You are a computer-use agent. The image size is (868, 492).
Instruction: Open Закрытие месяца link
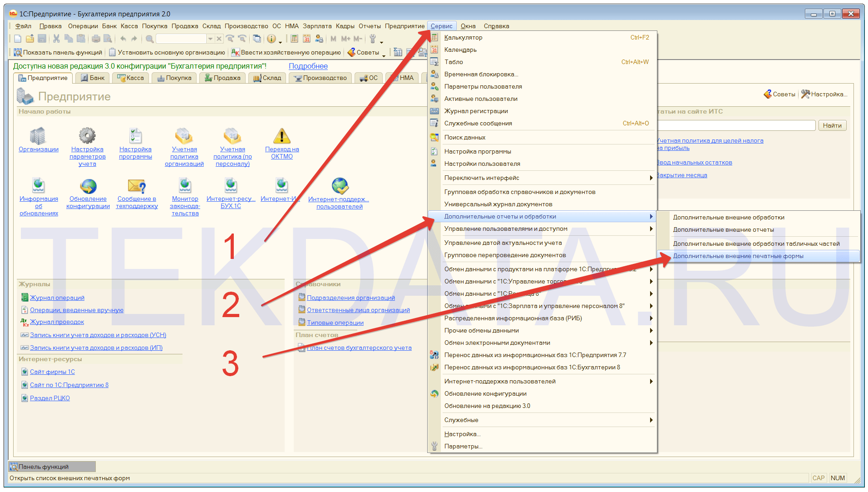tap(682, 175)
